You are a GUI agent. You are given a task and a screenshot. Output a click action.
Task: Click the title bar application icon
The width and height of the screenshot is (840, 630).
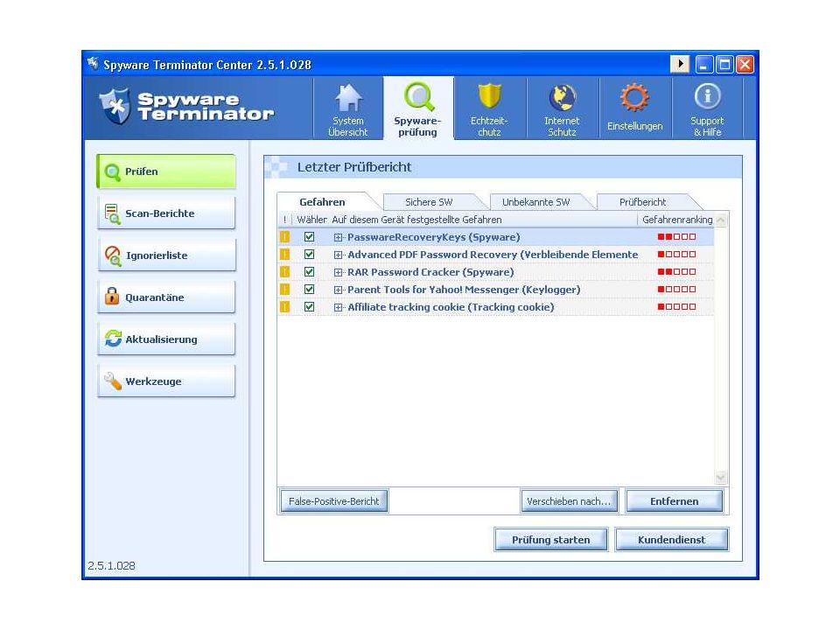point(94,64)
